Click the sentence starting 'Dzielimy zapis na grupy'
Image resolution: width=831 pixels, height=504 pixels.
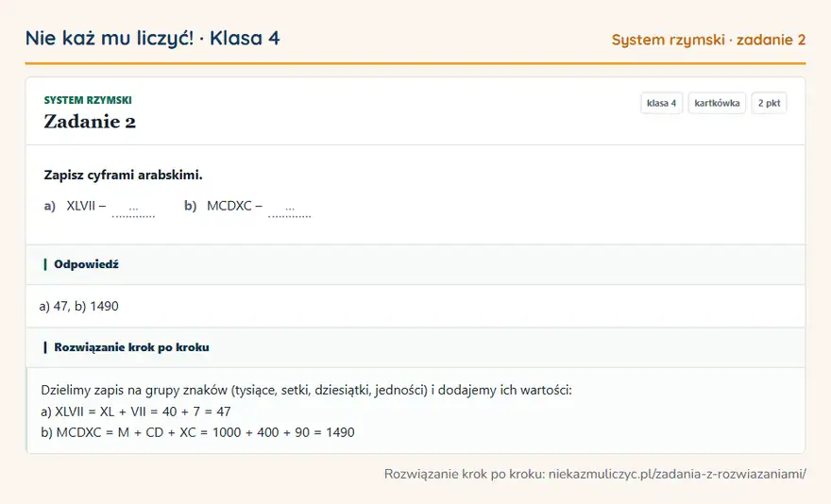pyautogui.click(x=306, y=391)
